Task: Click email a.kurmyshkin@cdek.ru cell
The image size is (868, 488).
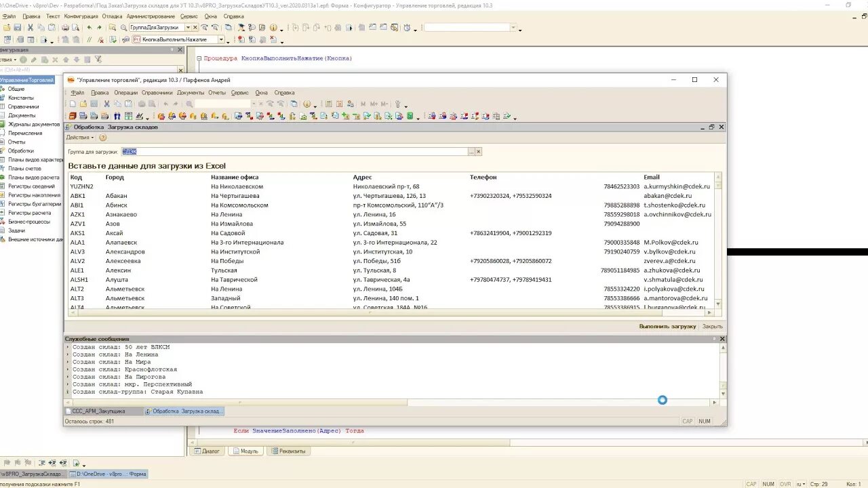Action: pyautogui.click(x=677, y=186)
